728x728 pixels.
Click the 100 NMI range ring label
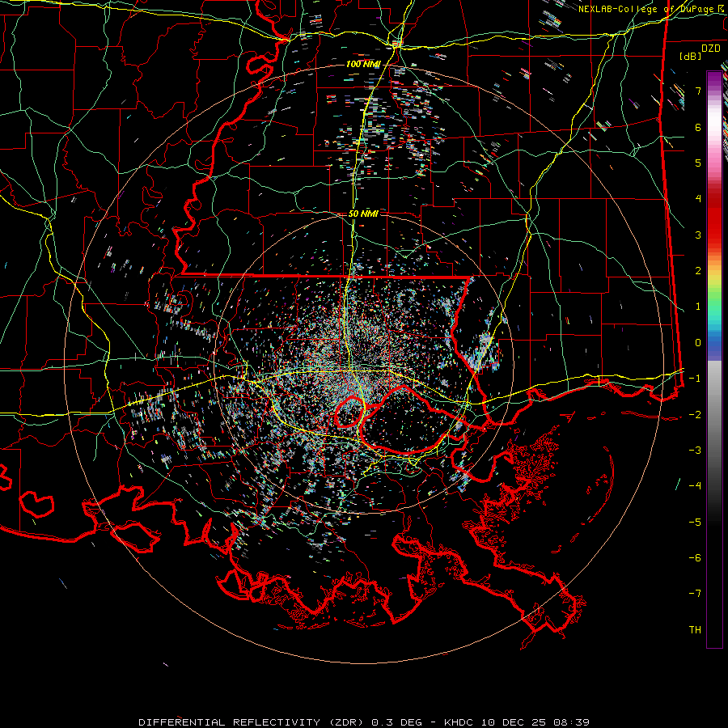pyautogui.click(x=363, y=64)
